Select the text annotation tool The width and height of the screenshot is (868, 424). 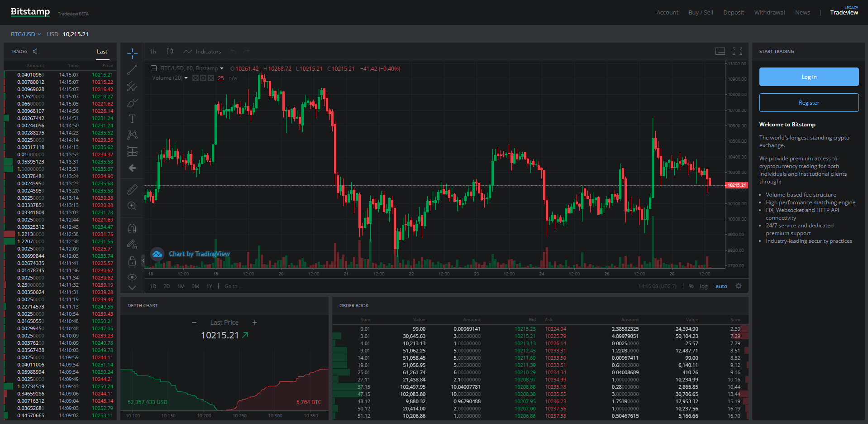coord(132,119)
